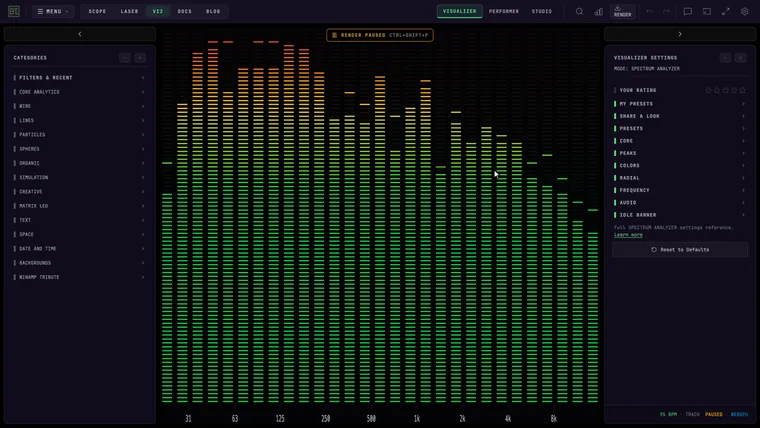
Task: Follow the Learn more link
Action: point(628,235)
